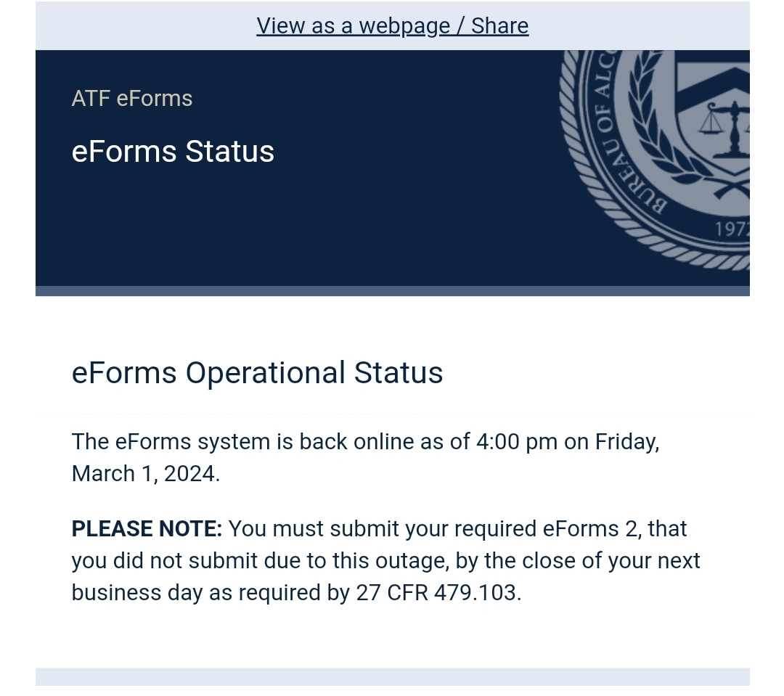Click the eForms Status banner title
Image resolution: width=784 pixels, height=696 pixels.
tap(173, 152)
